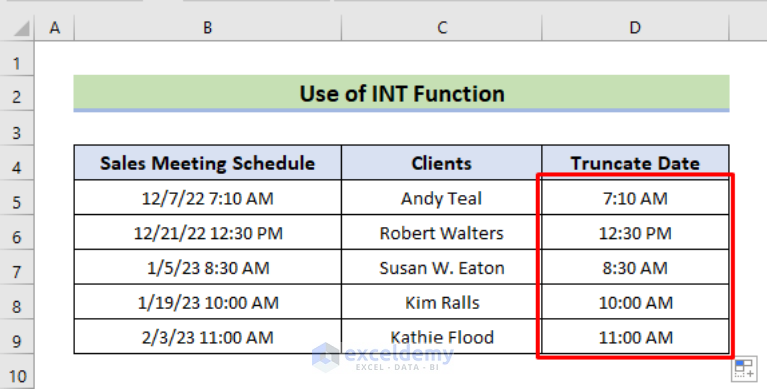Select the Kim Ralls cell
Screen dimensions: 767x389
(442, 302)
